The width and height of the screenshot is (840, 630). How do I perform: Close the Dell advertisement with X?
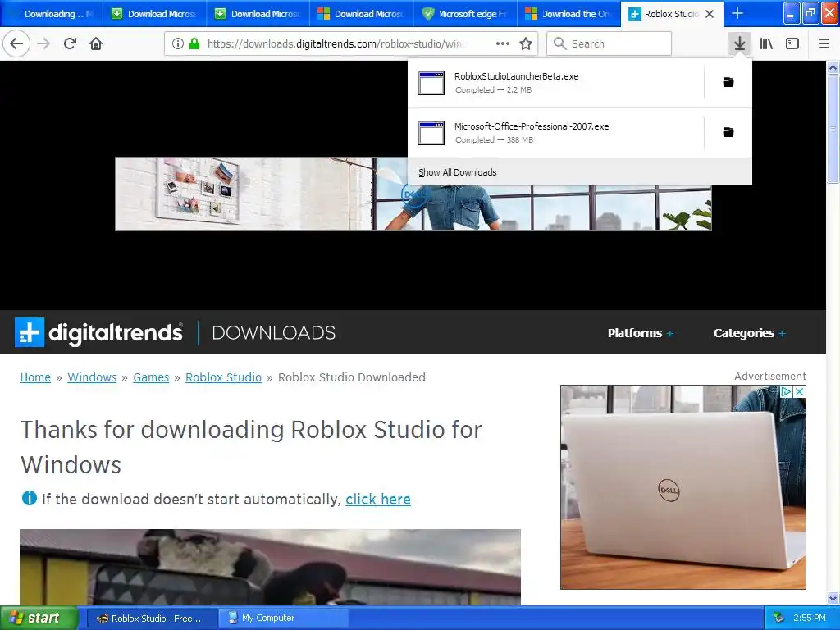click(799, 392)
